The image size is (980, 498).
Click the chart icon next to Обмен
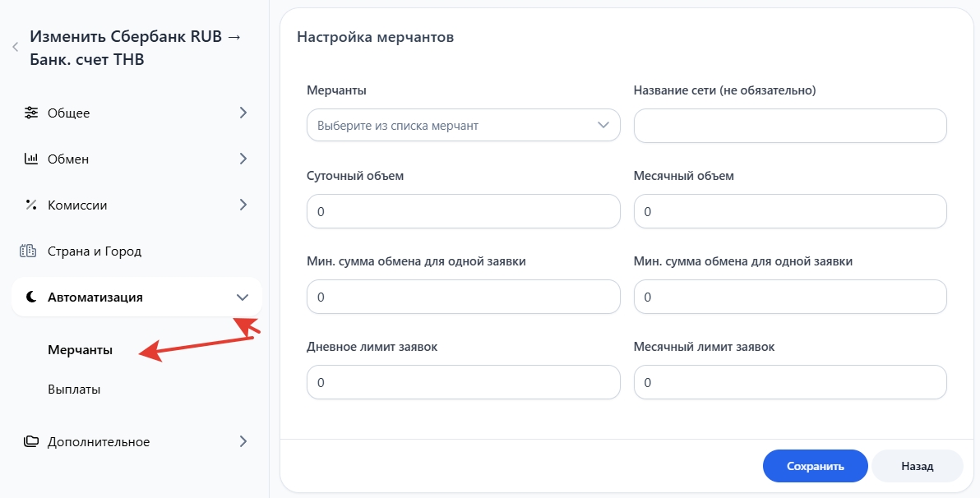[x=31, y=159]
